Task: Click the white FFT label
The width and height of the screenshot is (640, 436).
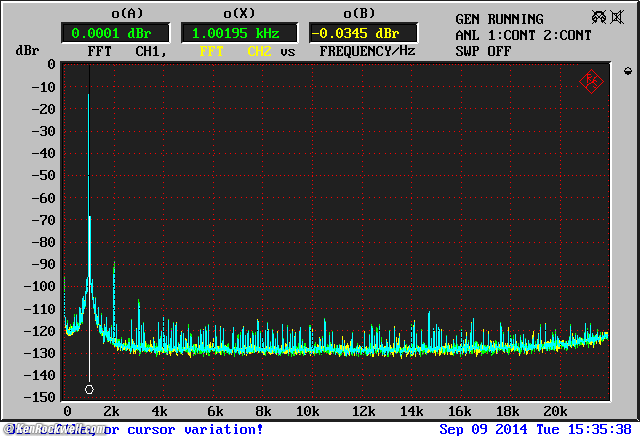Action: pos(99,51)
